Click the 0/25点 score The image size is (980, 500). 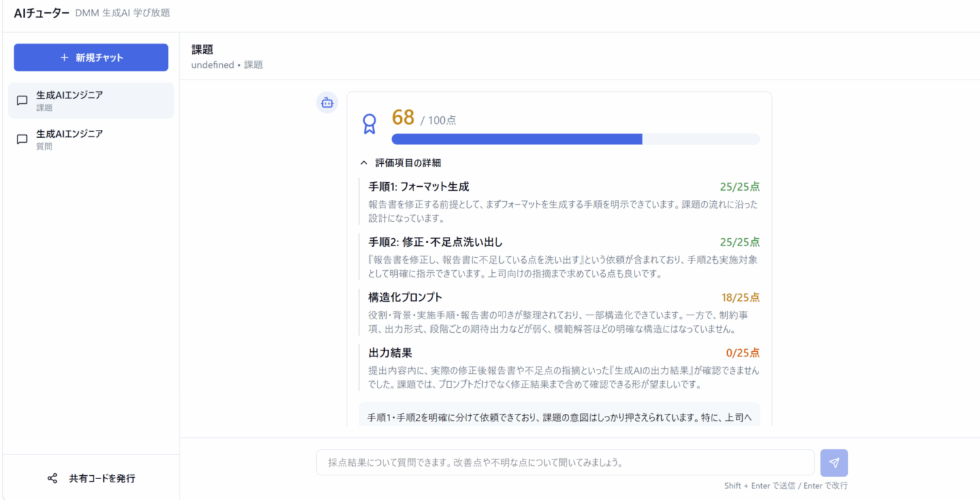pos(743,353)
